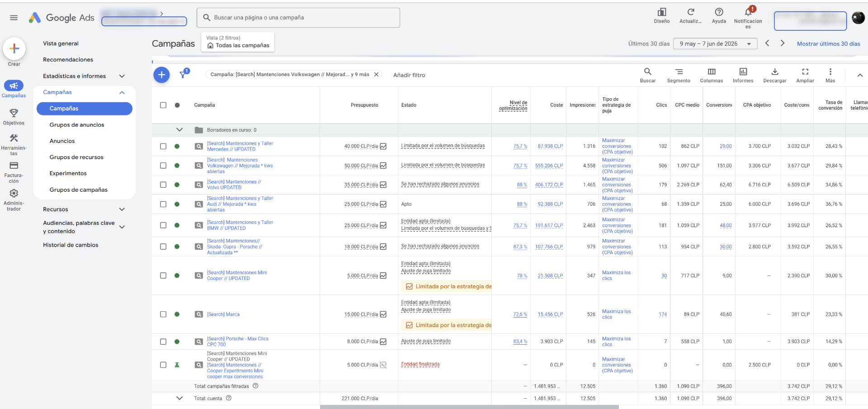
Task: Open Recomendaciones in the sidebar
Action: pyautogui.click(x=68, y=60)
